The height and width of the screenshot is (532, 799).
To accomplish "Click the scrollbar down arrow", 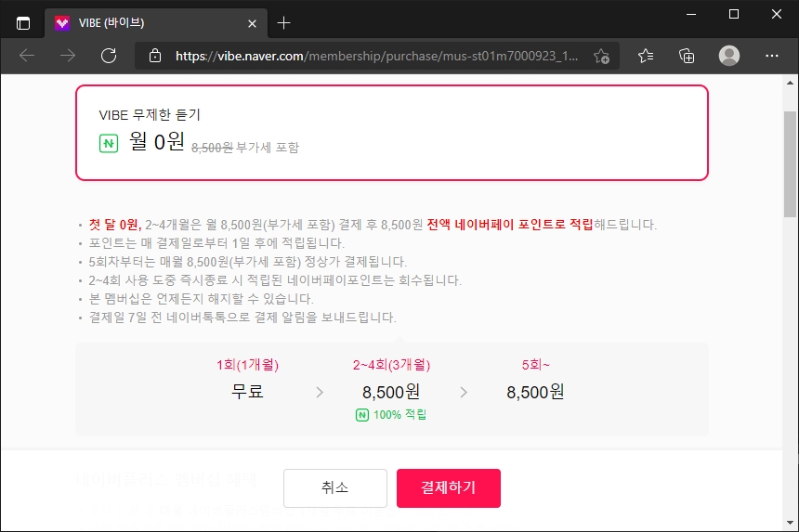I will pyautogui.click(x=790, y=523).
